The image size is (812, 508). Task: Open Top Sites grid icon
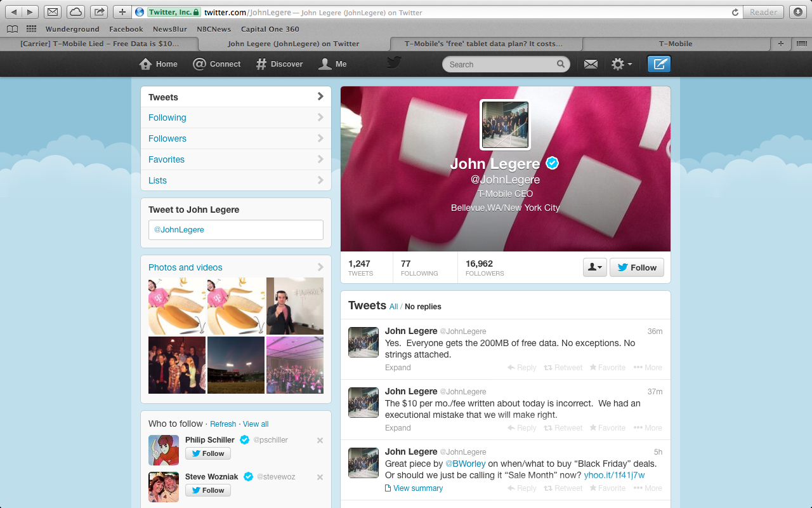pyautogui.click(x=31, y=29)
